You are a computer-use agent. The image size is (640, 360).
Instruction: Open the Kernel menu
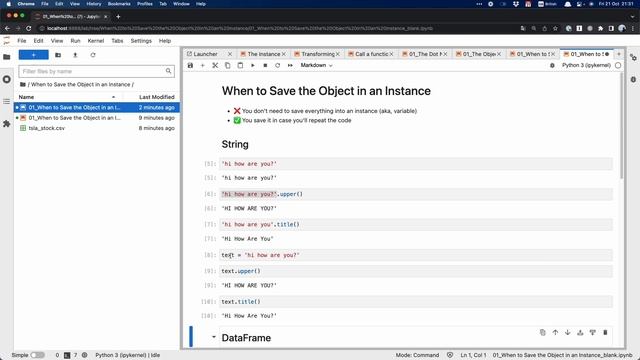96,41
